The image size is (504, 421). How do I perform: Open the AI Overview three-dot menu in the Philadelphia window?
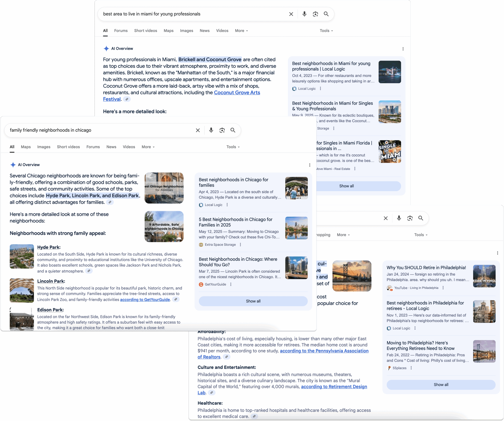[x=497, y=253]
